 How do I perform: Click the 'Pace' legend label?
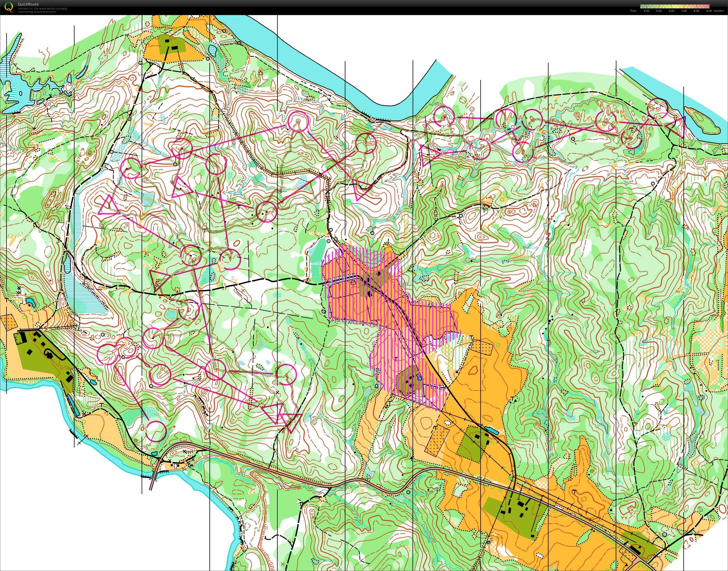pos(634,11)
